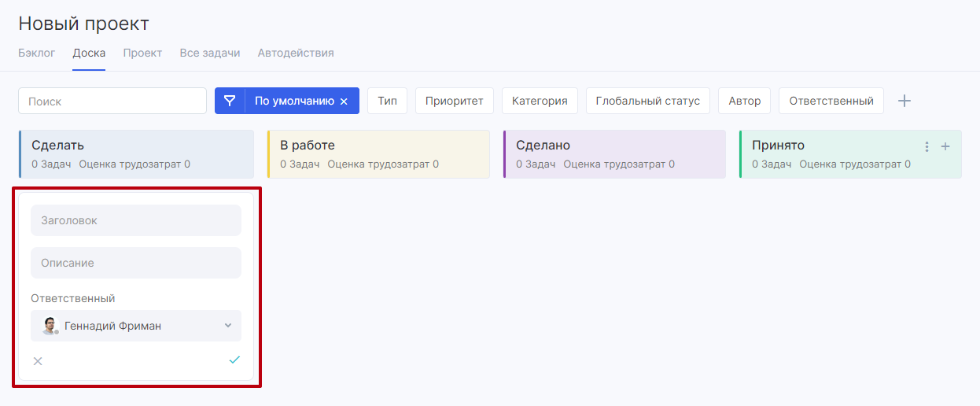Screen dimensions: 980x406
Task: Open the Тип filter dropdown
Action: pyautogui.click(x=387, y=101)
